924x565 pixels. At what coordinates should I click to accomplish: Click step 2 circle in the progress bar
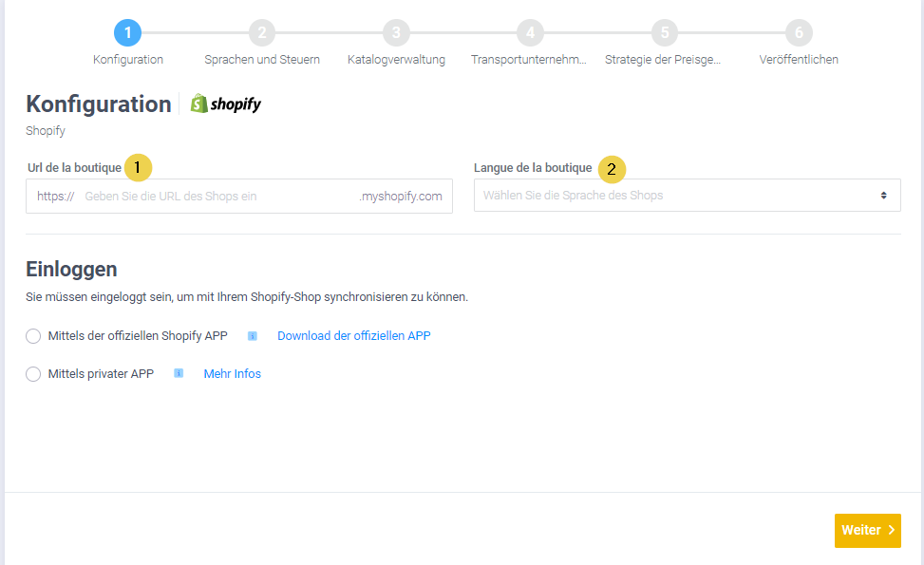pyautogui.click(x=262, y=33)
